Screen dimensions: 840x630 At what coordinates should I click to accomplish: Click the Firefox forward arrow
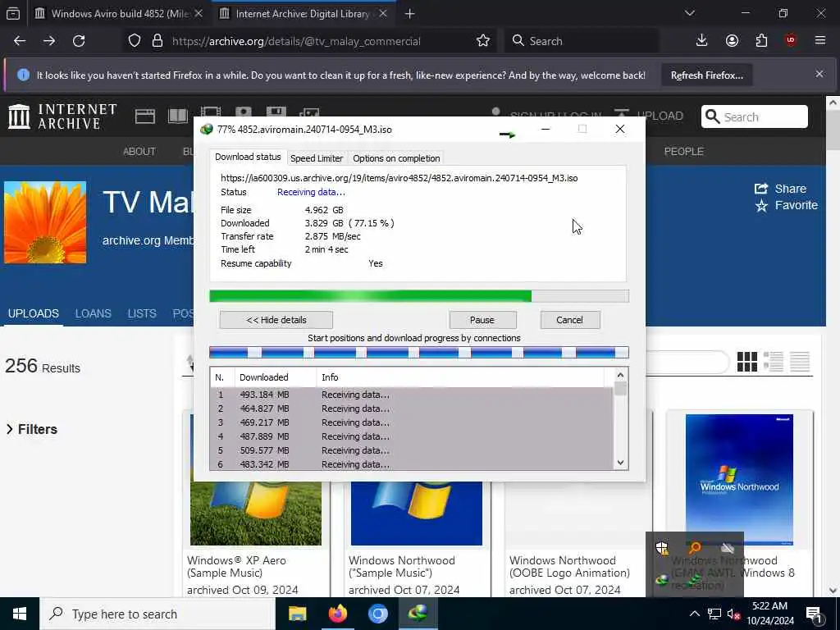48,41
